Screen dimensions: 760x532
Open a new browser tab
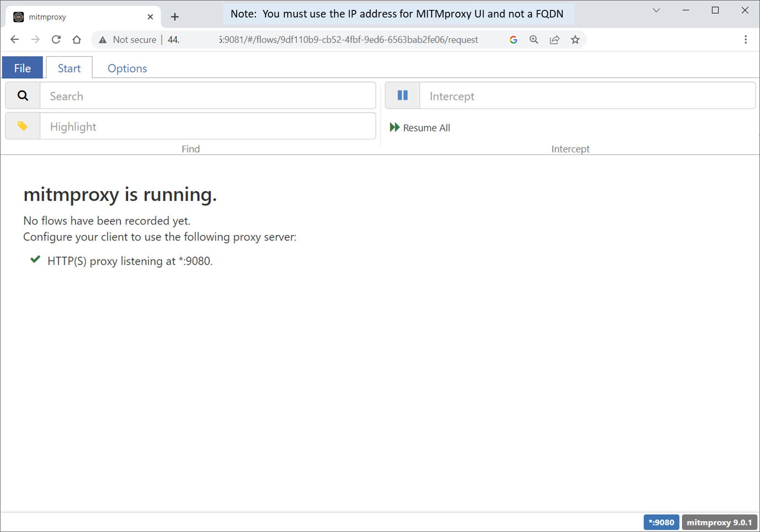coord(175,17)
